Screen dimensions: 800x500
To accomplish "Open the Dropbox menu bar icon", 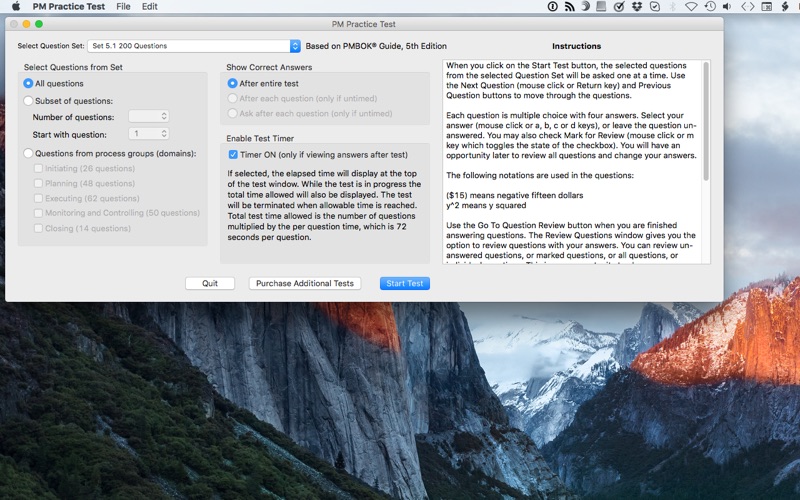I will (x=636, y=7).
